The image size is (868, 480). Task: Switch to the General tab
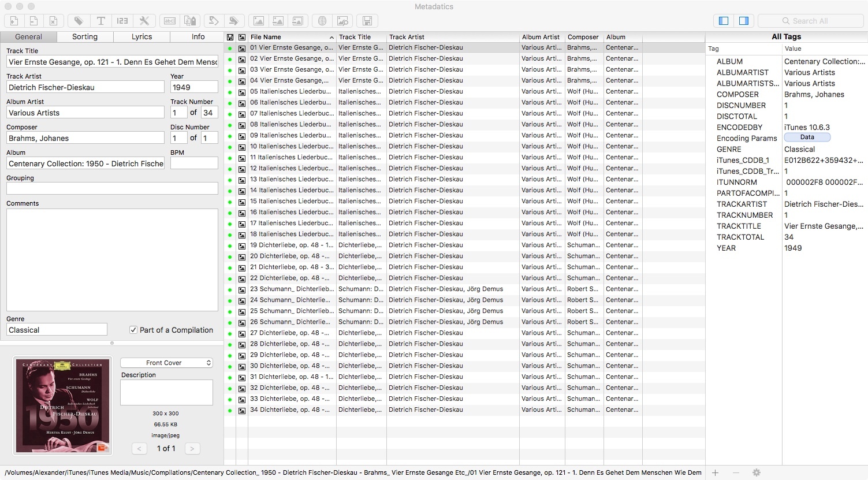tap(29, 36)
